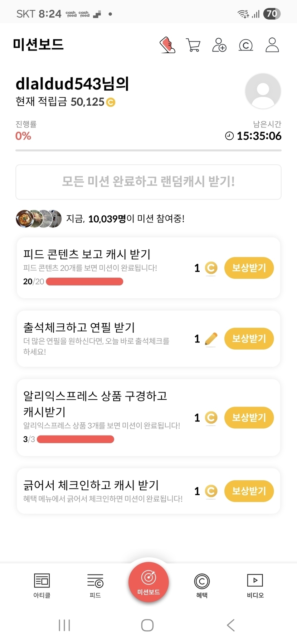297x644 pixels.
Task: Switch to the 피드 tab
Action: tap(95, 586)
